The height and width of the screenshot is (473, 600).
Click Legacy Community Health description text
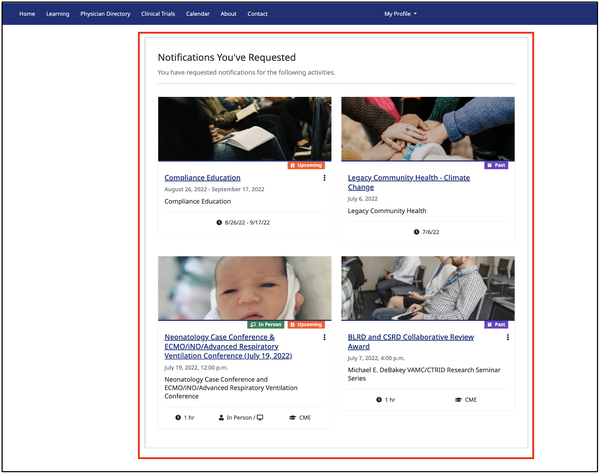[x=387, y=211]
